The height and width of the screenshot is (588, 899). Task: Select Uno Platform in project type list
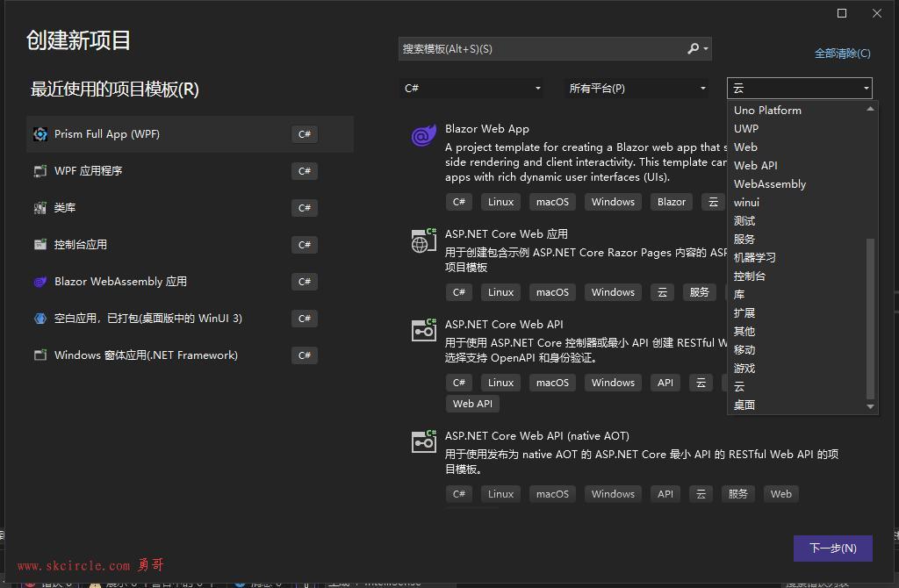click(x=767, y=110)
